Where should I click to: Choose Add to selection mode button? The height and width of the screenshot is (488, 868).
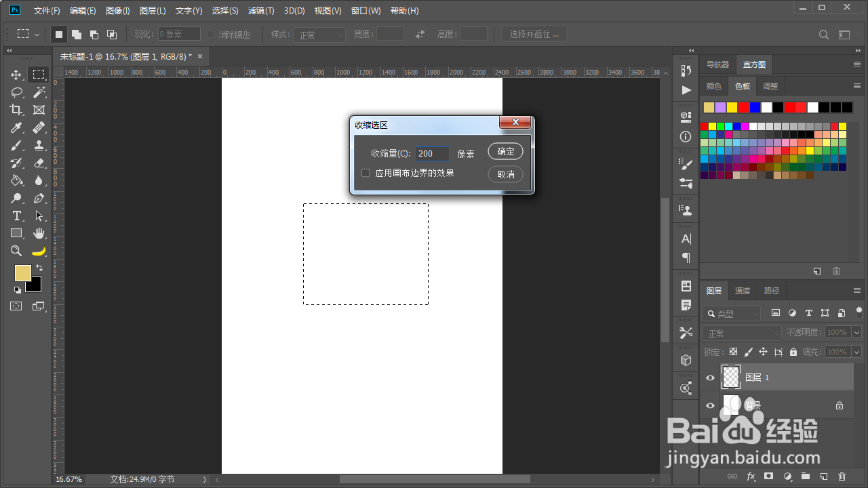(77, 34)
